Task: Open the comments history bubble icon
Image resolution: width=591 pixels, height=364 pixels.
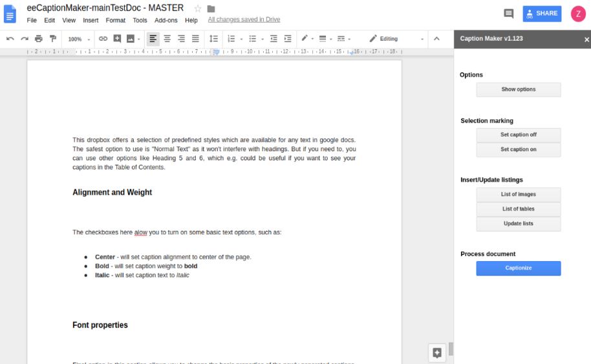Action: coord(508,14)
